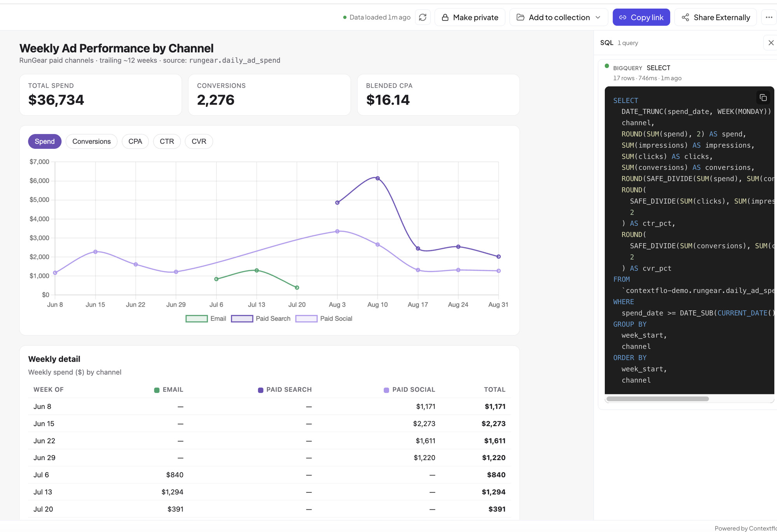This screenshot has width=777, height=532.
Task: Click the share icon on Share Externally
Action: [685, 17]
